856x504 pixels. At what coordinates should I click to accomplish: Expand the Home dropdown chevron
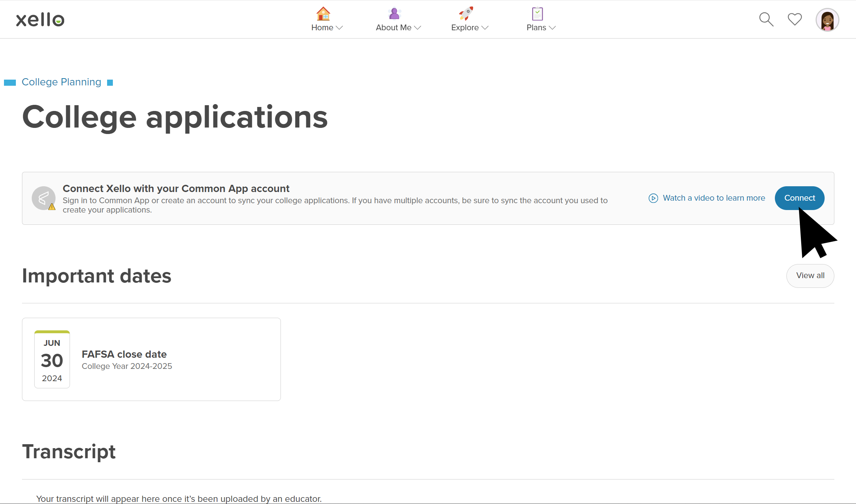coord(339,28)
